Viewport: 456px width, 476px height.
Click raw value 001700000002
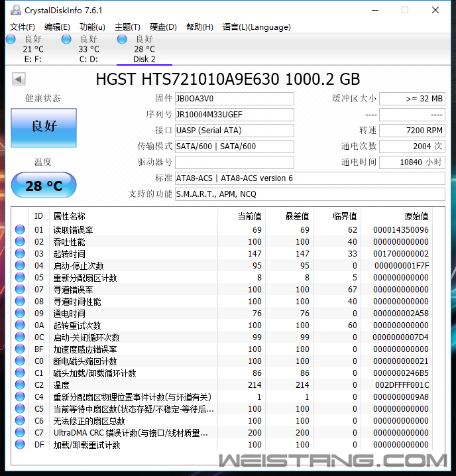[x=401, y=254]
